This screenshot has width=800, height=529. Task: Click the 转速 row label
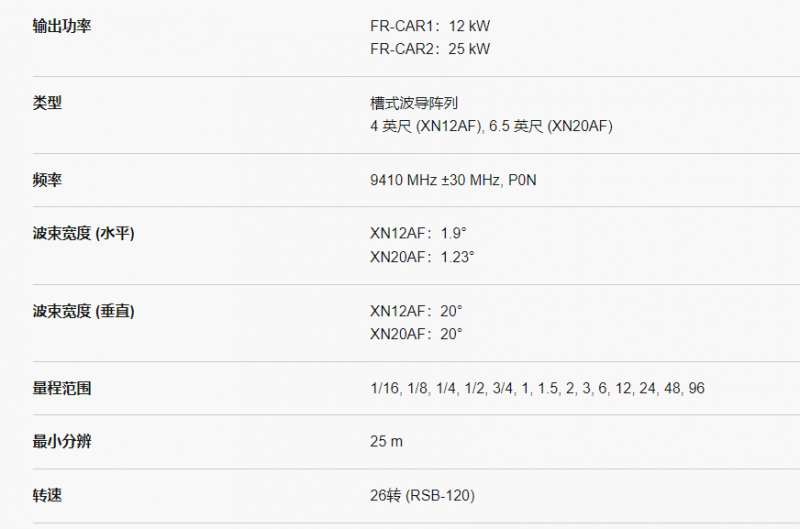pyautogui.click(x=47, y=496)
